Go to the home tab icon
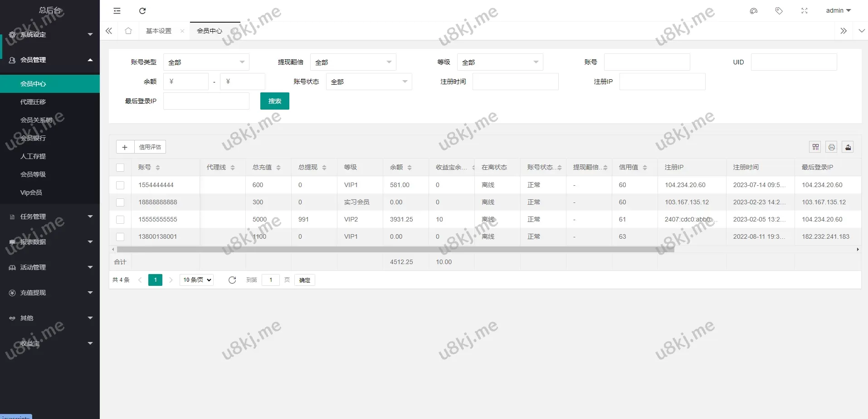Viewport: 868px width, 419px height. (x=128, y=31)
